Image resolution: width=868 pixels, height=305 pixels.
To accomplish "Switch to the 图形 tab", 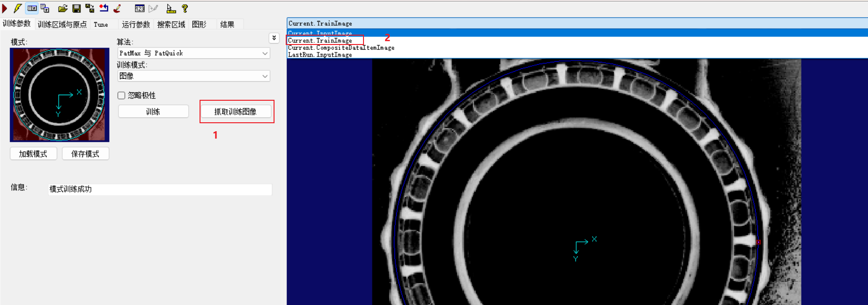I will (x=199, y=24).
